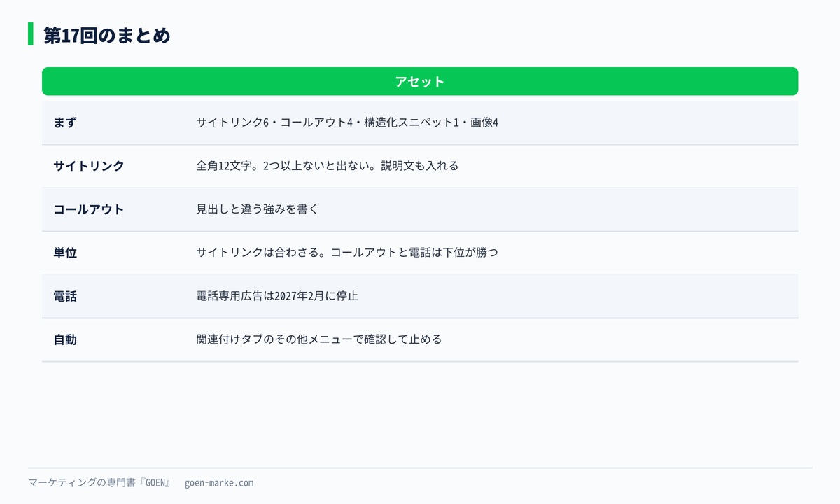The width and height of the screenshot is (840, 504).
Task: Click the text 全角12文字。2つ以上ないと出ない。説明文も入れる
Action: (x=328, y=166)
